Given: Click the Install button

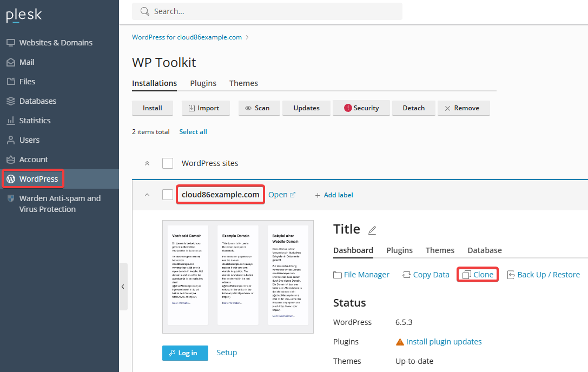Looking at the screenshot, I should pos(152,108).
